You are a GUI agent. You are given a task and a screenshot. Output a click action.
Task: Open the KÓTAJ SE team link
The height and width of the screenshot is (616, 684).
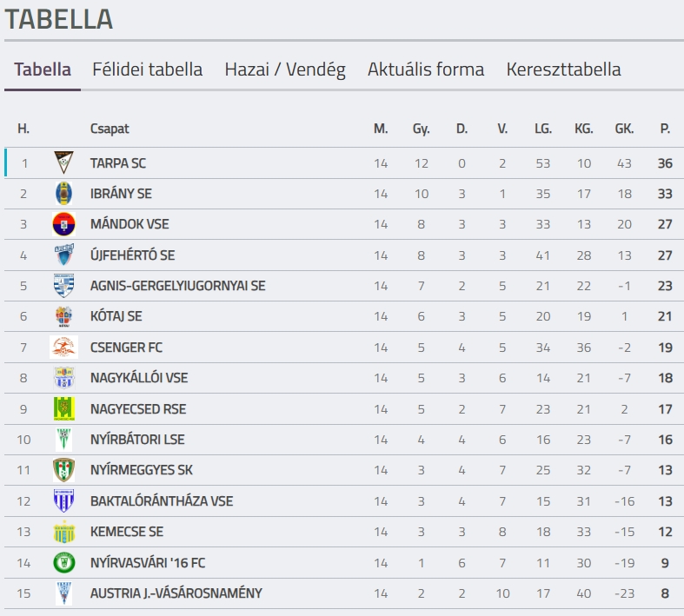116,316
